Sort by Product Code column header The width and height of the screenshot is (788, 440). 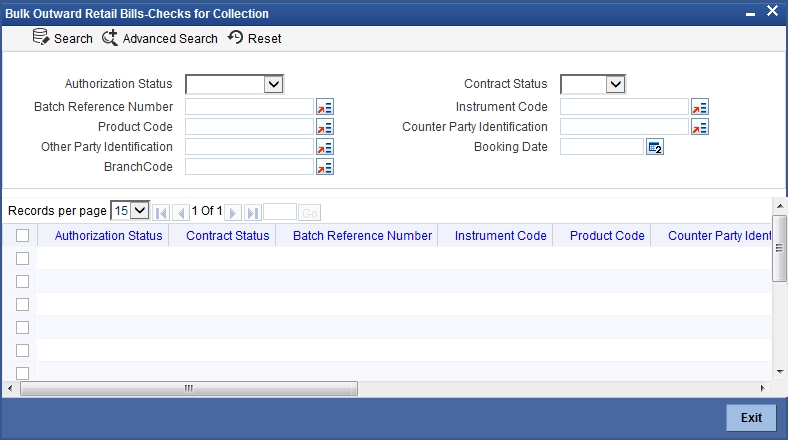coord(607,236)
